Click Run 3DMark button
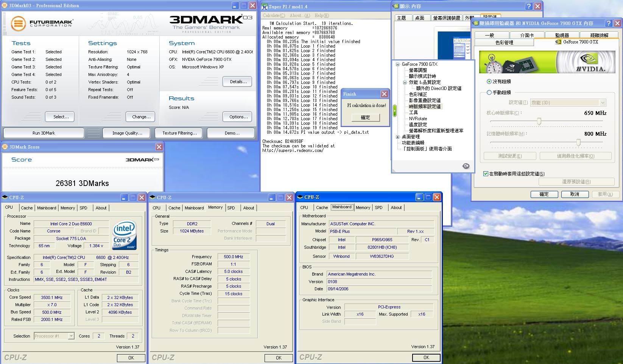623x364 pixels. tap(44, 133)
